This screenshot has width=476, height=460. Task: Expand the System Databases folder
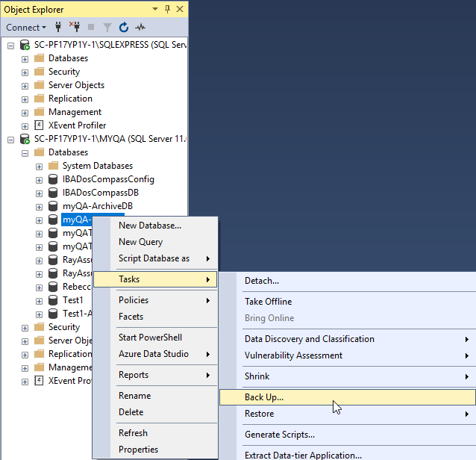(39, 166)
